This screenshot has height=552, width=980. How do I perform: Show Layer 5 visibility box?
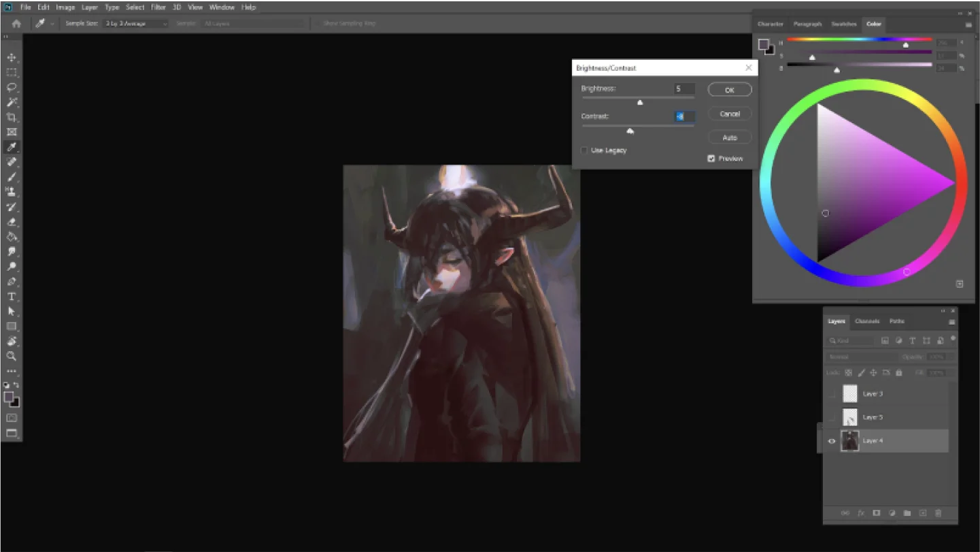(832, 417)
